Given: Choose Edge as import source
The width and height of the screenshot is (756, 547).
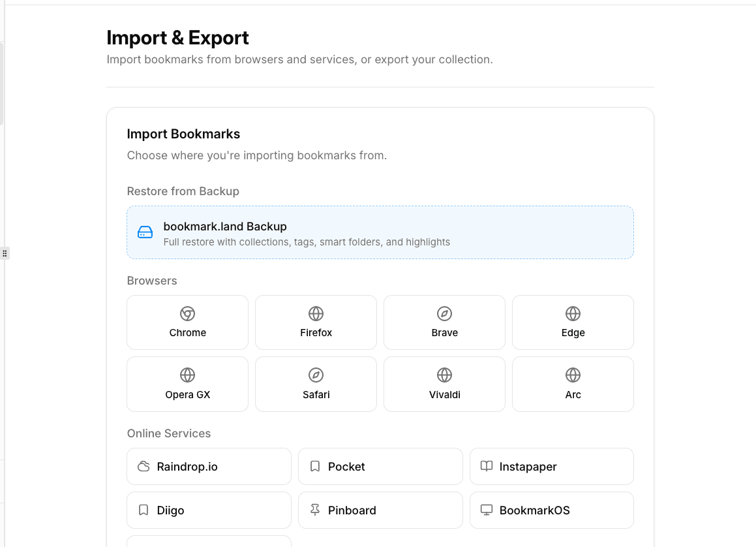Looking at the screenshot, I should 573,322.
